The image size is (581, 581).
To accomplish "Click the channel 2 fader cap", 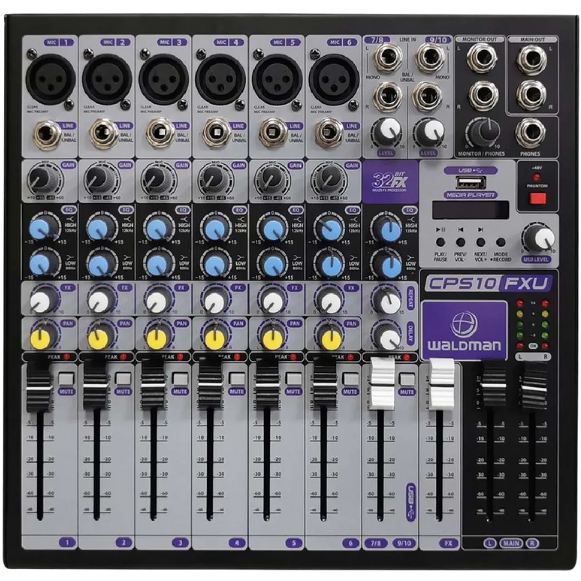I will click(95, 387).
